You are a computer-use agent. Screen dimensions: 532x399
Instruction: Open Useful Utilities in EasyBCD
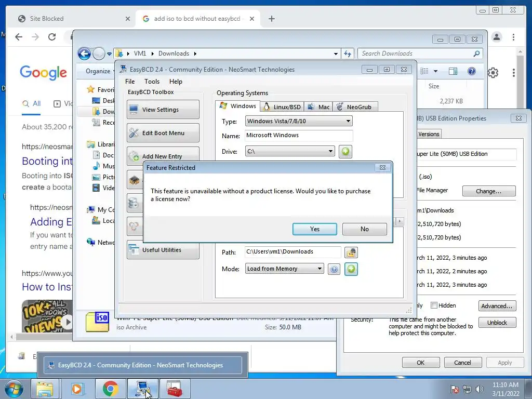pyautogui.click(x=163, y=250)
